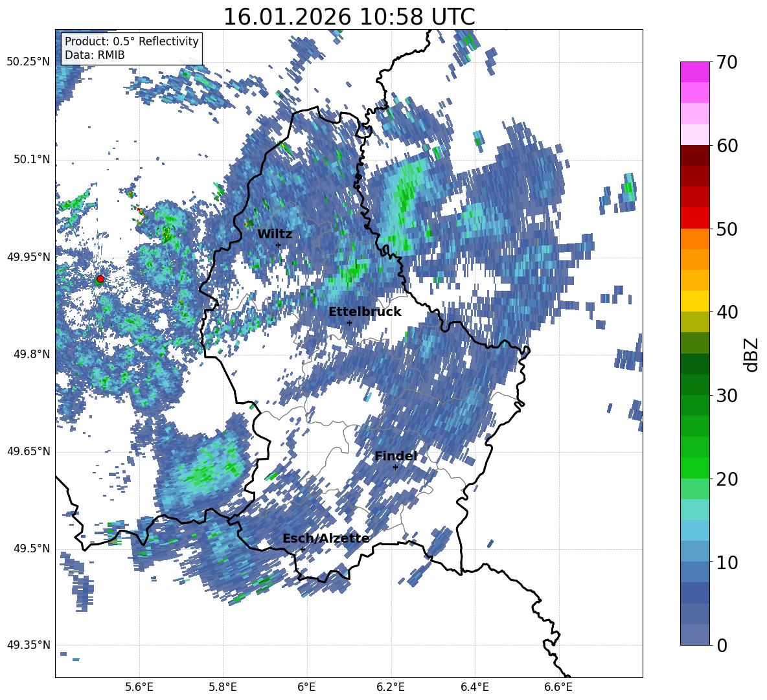
Task: Click the Data: RMIB text
Action: click(x=95, y=55)
